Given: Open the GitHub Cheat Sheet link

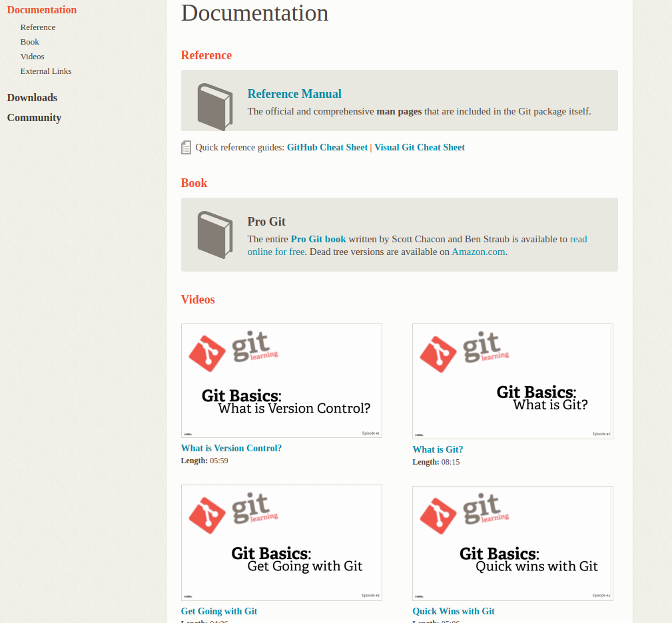Looking at the screenshot, I should pyautogui.click(x=327, y=147).
